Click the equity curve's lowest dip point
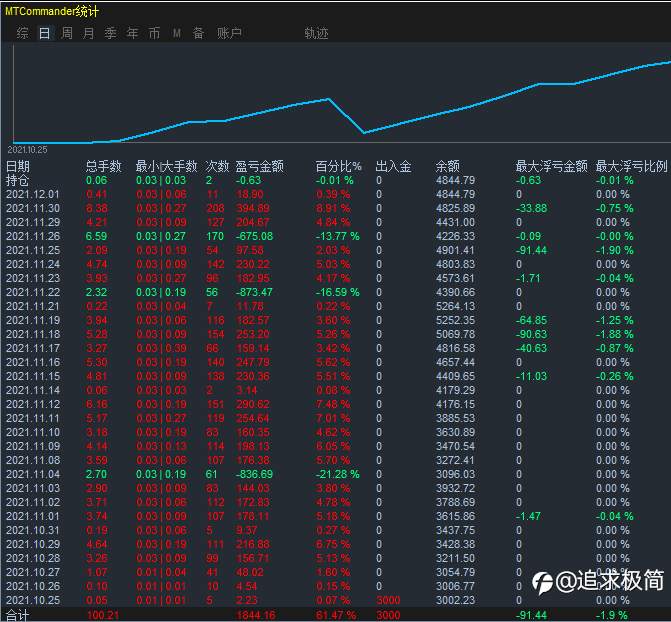The width and height of the screenshot is (671, 622). (364, 133)
